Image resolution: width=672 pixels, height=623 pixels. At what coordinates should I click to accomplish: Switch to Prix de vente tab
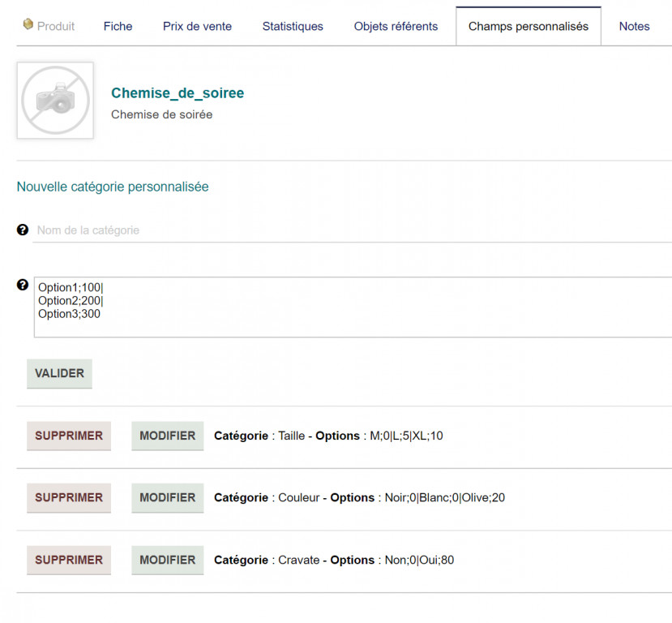click(x=197, y=26)
